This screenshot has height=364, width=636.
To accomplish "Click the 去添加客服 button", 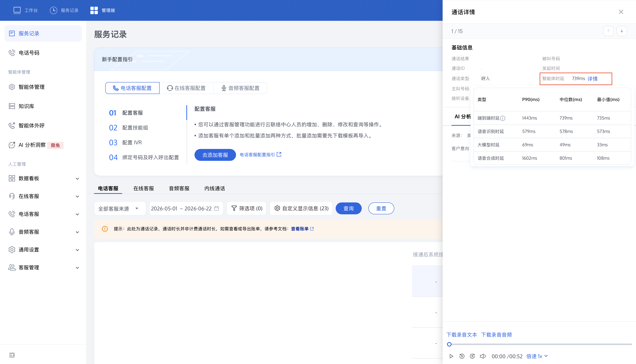I will point(215,155).
